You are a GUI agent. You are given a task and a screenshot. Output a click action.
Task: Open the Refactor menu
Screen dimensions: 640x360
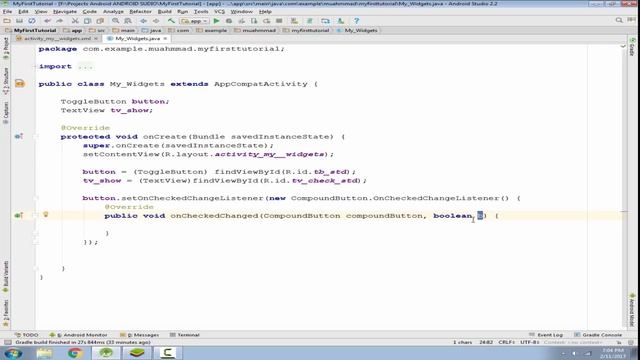coord(140,11)
